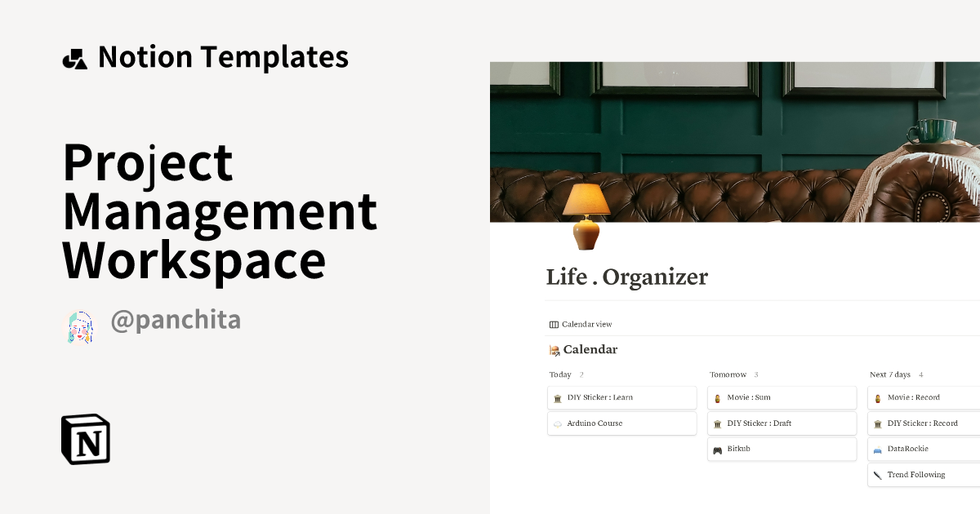Click the game controller icon next to Bitkub

tap(716, 449)
